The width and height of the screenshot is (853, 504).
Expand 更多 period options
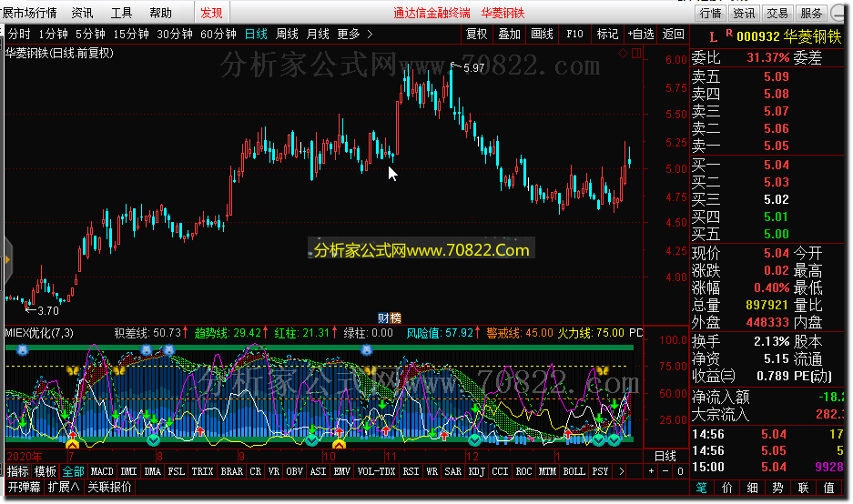point(355,35)
